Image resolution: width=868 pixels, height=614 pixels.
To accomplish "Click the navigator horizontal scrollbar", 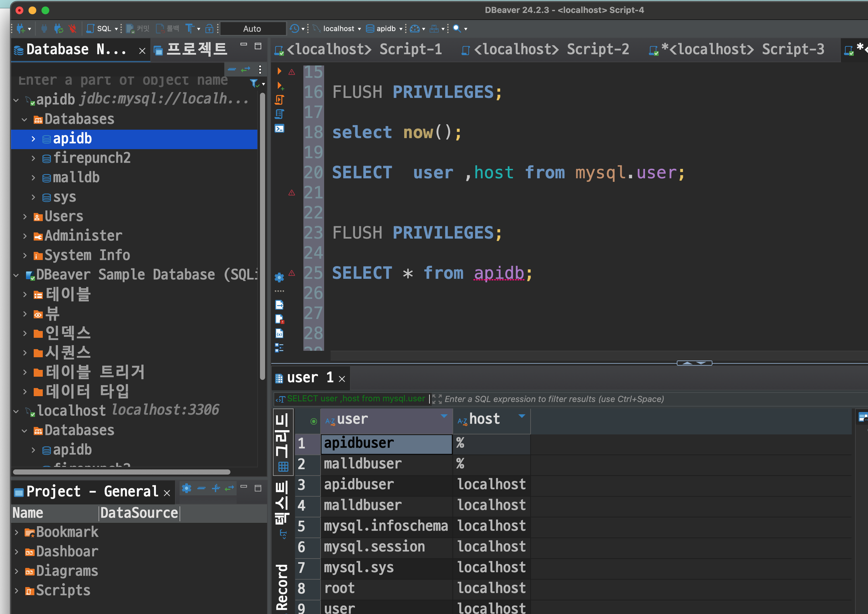I will tap(121, 472).
